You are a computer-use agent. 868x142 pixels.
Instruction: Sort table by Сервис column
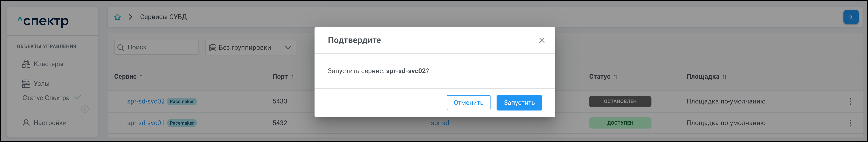tap(142, 77)
